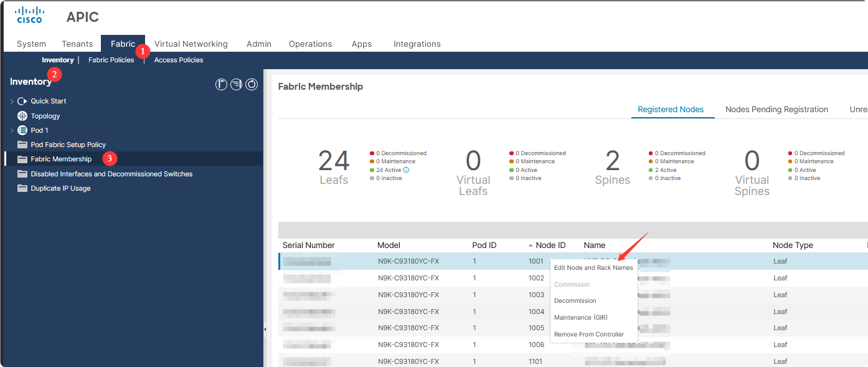Click the Node ID column header text

click(550, 245)
